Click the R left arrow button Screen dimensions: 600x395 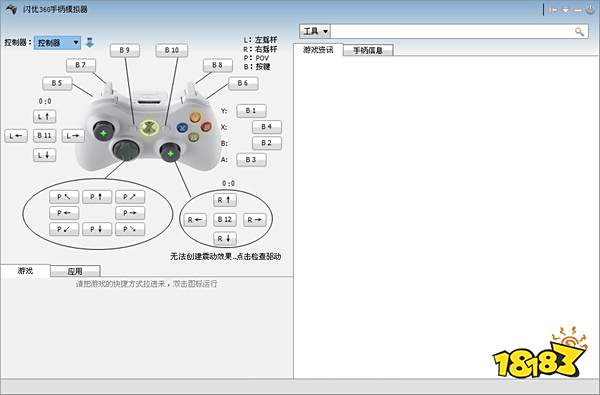pyautogui.click(x=195, y=220)
